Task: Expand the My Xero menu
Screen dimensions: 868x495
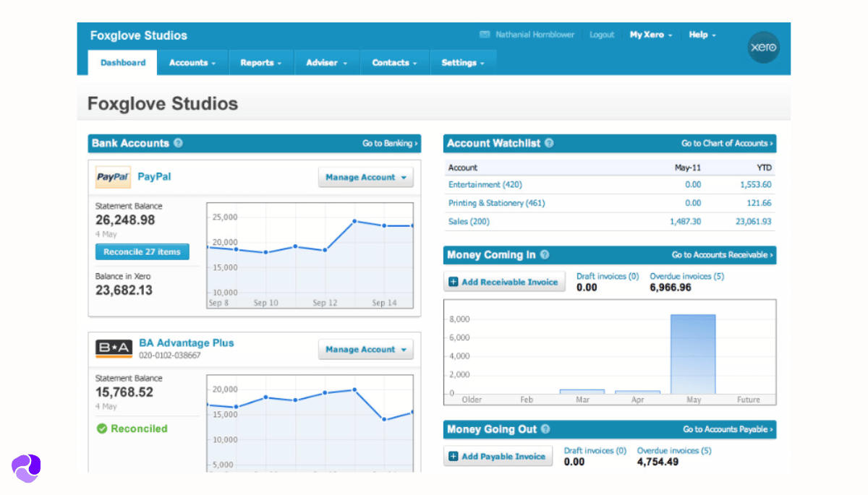Action: [650, 35]
